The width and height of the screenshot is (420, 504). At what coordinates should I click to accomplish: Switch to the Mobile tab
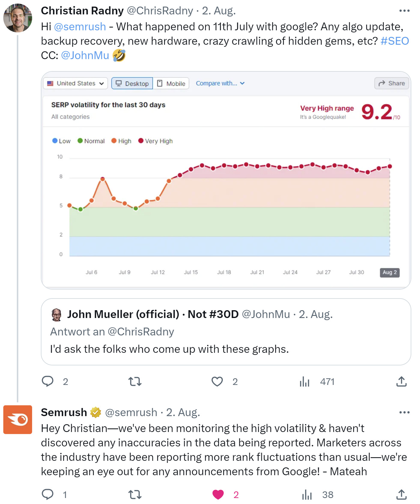[171, 83]
